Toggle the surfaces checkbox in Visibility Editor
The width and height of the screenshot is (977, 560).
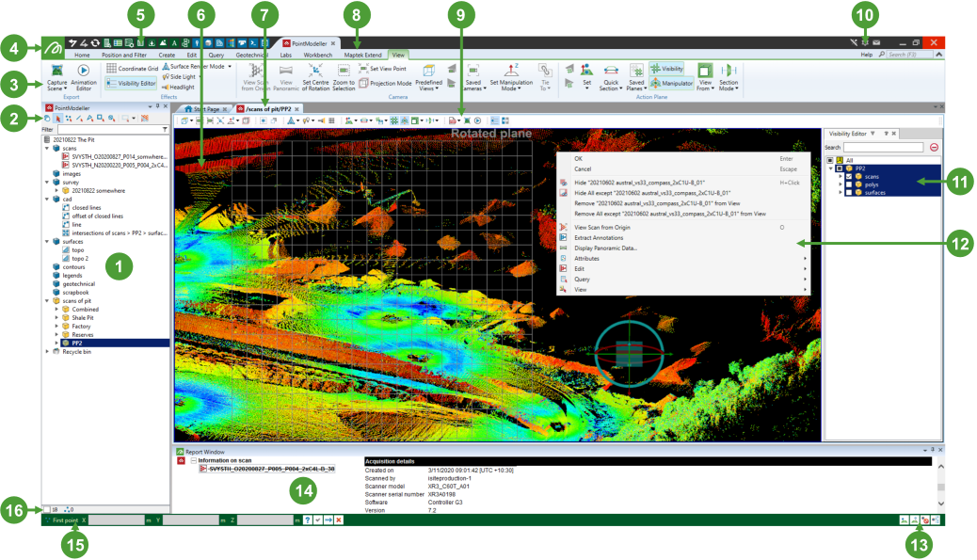[x=849, y=194]
